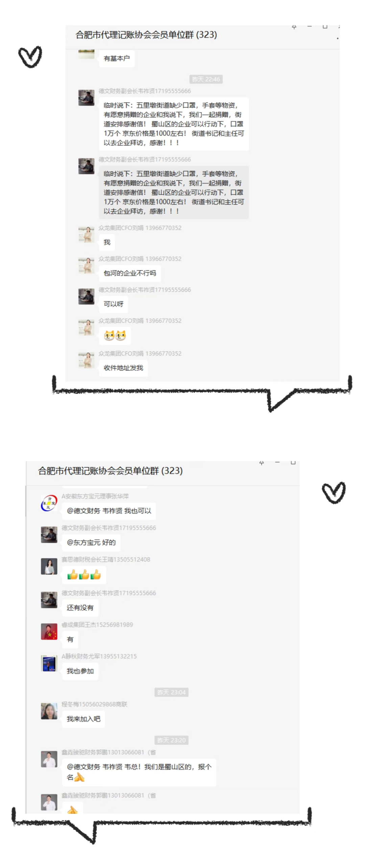Open the 安徽东方宝元 logo avatar
This screenshot has width=365, height=868.
pos(49,503)
